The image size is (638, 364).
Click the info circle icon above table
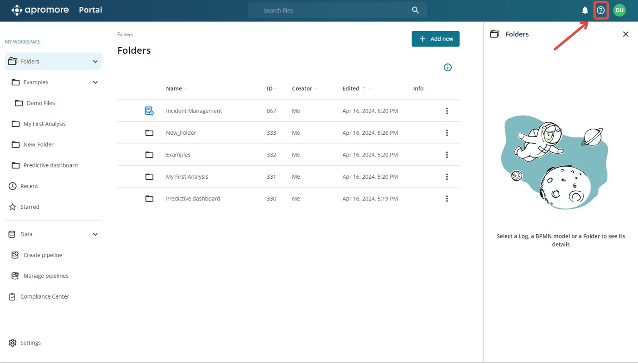(448, 68)
